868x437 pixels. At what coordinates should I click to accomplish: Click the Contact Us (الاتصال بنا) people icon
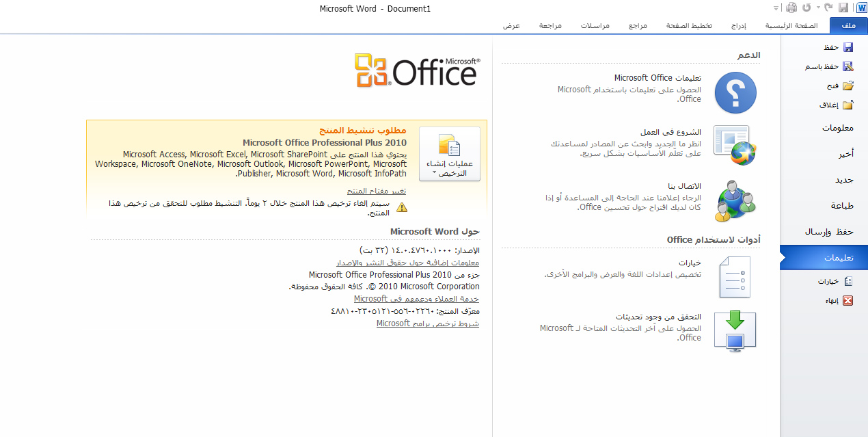(x=735, y=200)
